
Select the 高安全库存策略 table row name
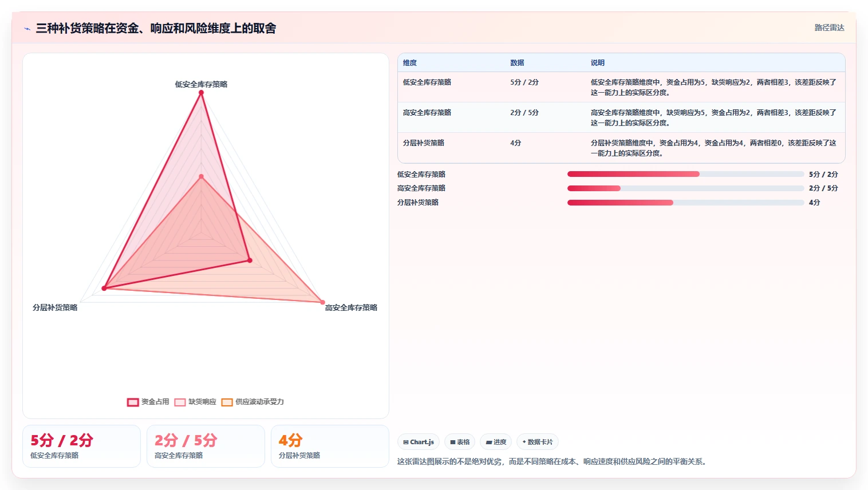click(427, 113)
